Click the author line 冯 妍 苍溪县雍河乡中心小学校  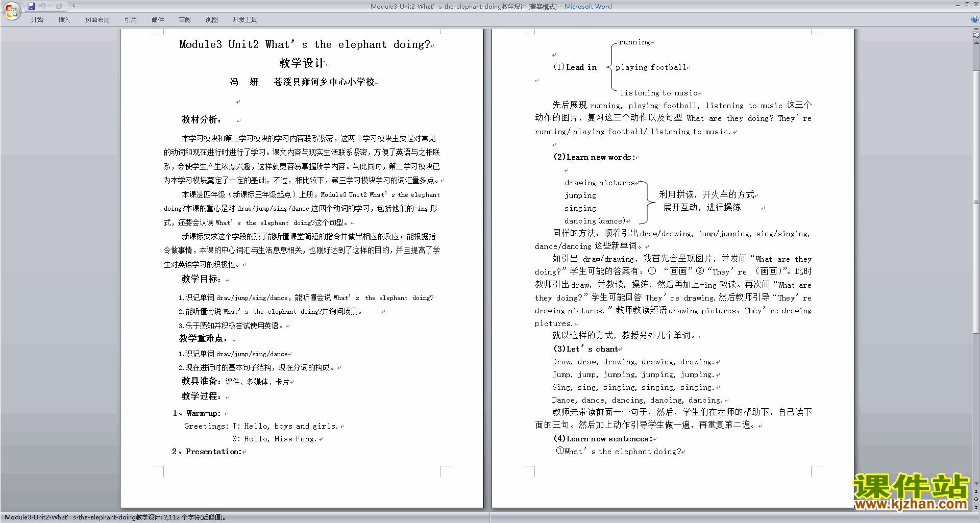coord(302,82)
